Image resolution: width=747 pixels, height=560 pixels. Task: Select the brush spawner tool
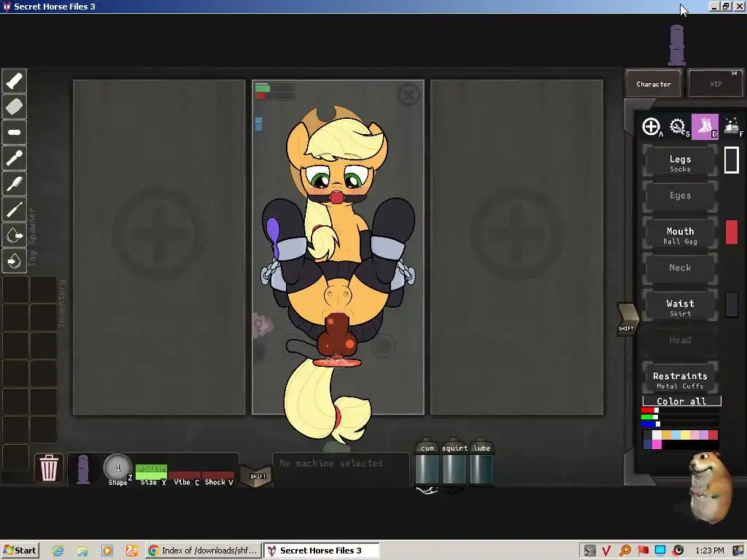click(x=15, y=184)
